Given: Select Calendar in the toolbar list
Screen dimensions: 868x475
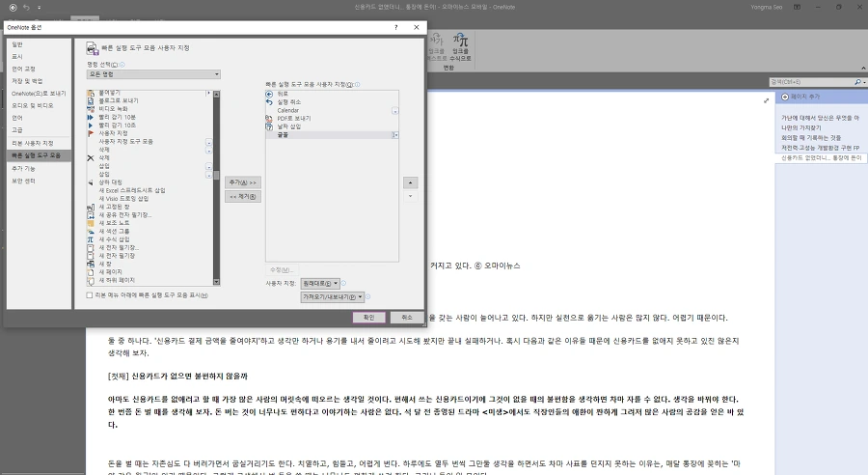Looking at the screenshot, I should coord(287,110).
